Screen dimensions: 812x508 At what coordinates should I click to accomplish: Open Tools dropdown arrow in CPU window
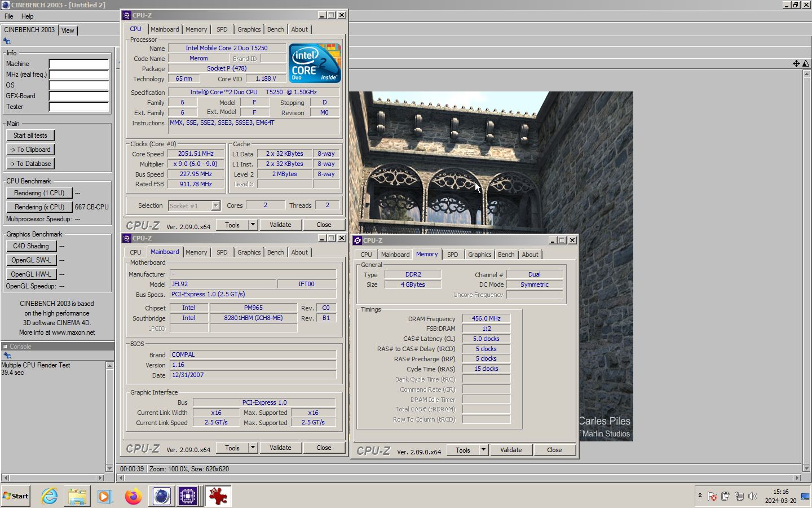point(253,225)
